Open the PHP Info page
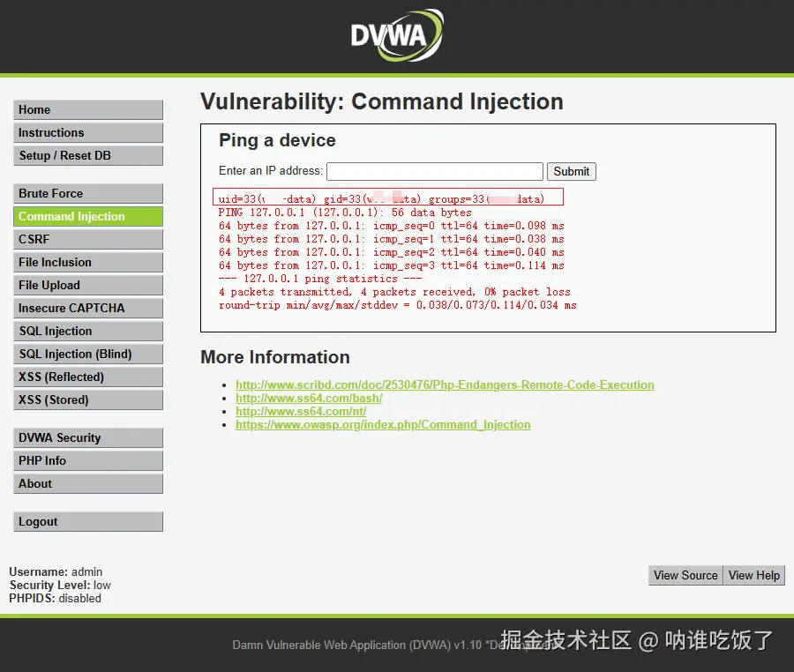Screen dimensions: 794x672 click(88, 460)
